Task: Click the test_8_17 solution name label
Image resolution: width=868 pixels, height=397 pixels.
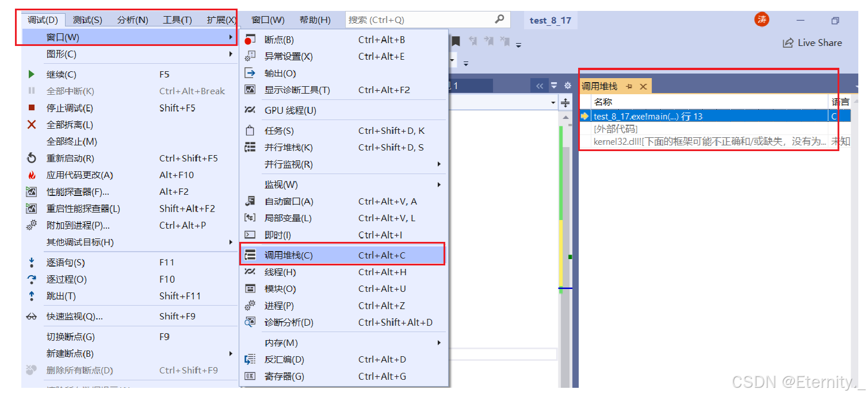Action: [x=550, y=21]
